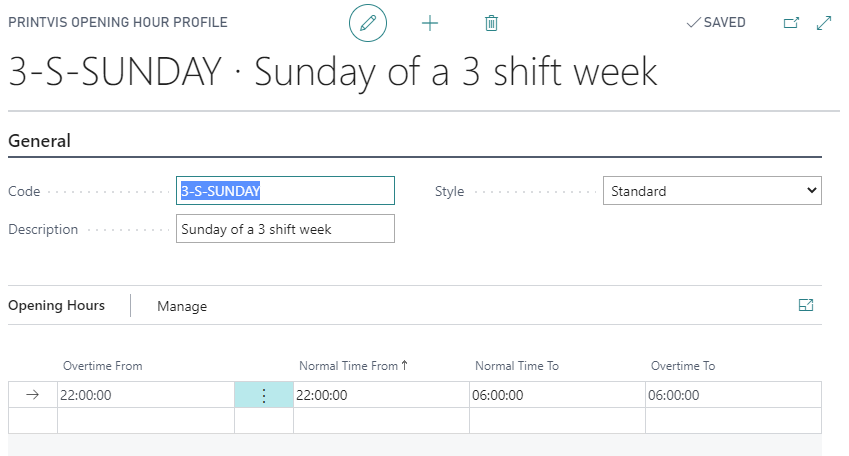The image size is (849, 456).
Task: Open the Style dropdown showing Standard
Action: tap(712, 191)
